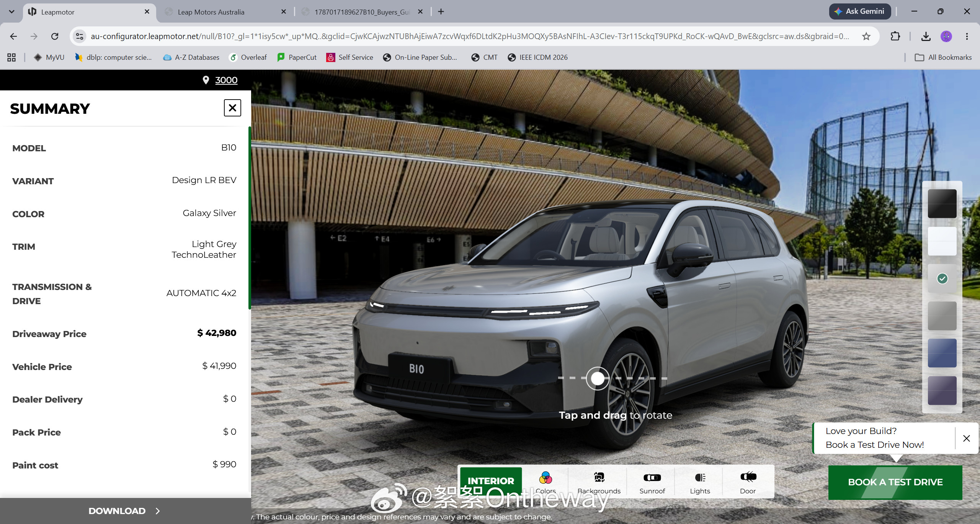Select the variant text Design LR BEV
This screenshot has width=980, height=524.
click(204, 180)
